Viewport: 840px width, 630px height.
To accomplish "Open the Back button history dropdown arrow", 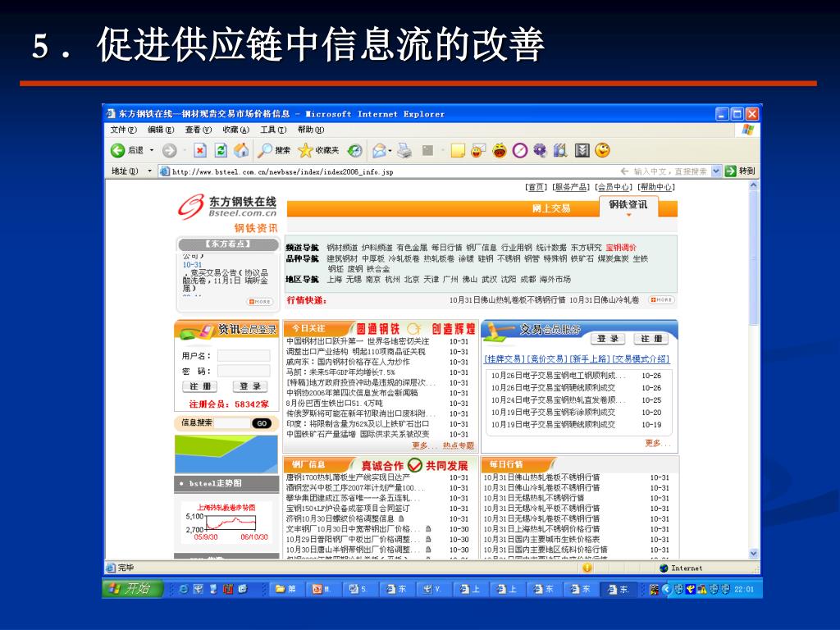I will click(x=152, y=151).
